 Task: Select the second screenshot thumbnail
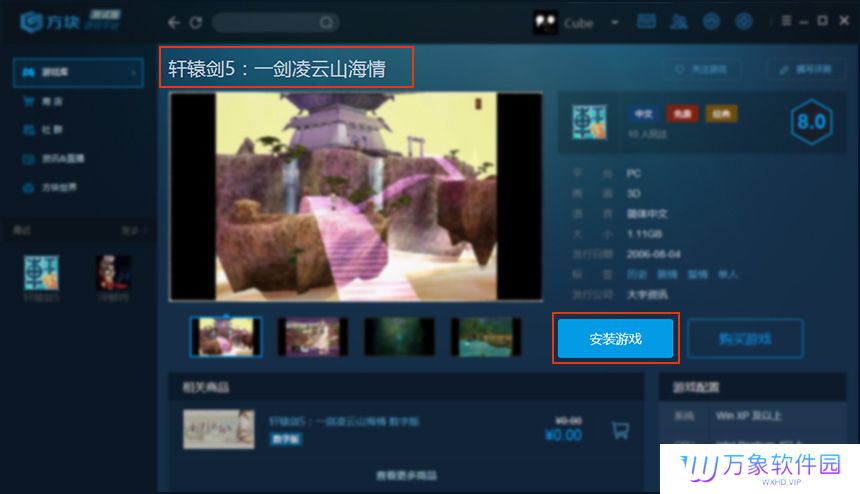pyautogui.click(x=313, y=337)
